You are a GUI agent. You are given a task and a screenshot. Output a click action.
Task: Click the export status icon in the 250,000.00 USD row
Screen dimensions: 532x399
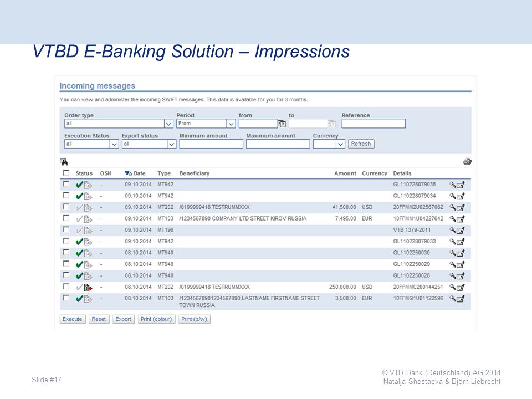coord(88,288)
